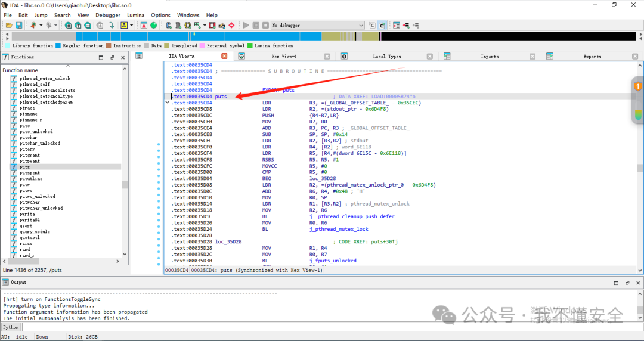Click the red octagon stop icon

(x=231, y=26)
